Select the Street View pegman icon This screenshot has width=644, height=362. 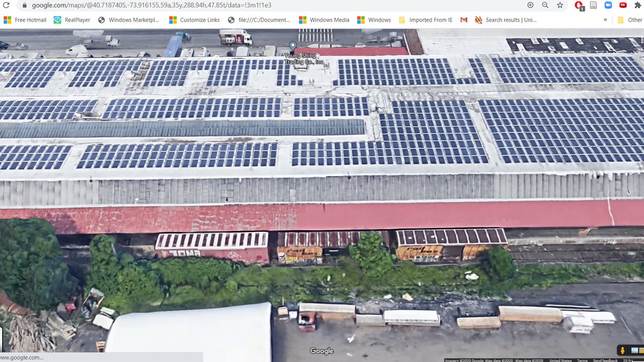click(x=623, y=350)
